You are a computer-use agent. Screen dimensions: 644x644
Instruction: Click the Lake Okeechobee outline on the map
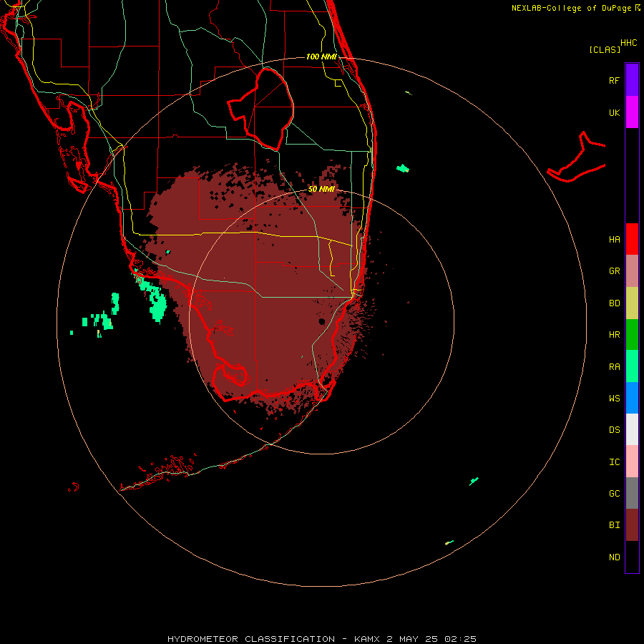point(261,109)
